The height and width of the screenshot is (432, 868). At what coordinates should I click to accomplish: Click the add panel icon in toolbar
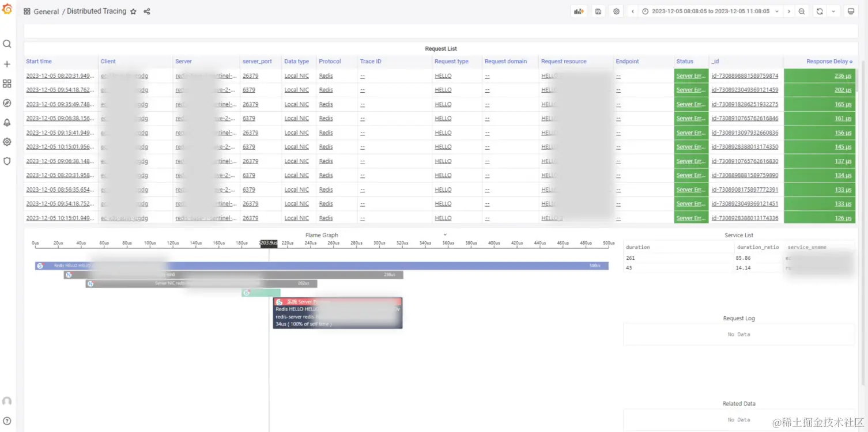579,11
